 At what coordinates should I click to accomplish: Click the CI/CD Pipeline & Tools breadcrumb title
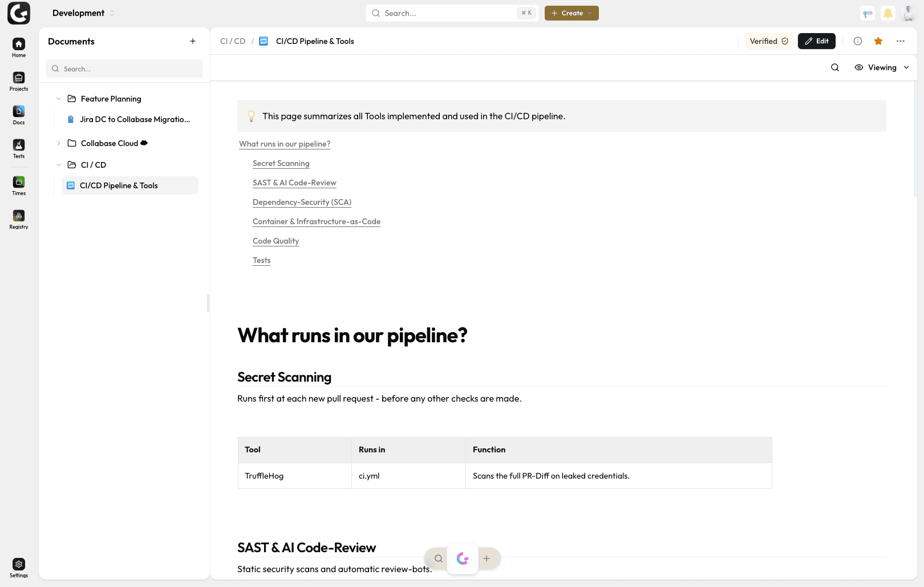point(315,41)
